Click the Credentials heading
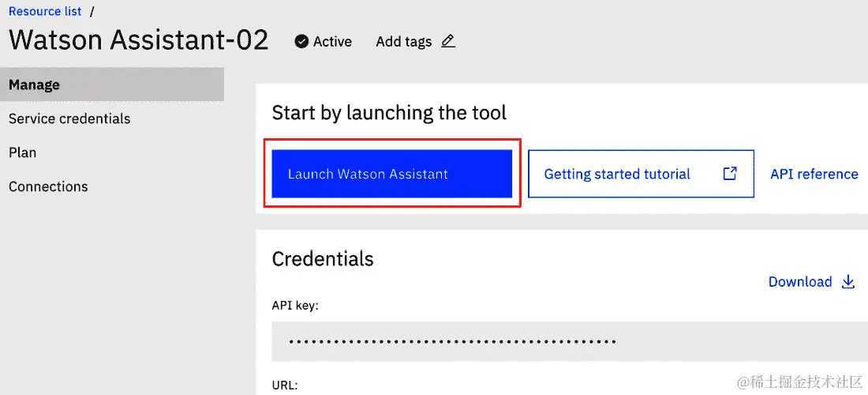Image resolution: width=868 pixels, height=395 pixels. (x=323, y=258)
